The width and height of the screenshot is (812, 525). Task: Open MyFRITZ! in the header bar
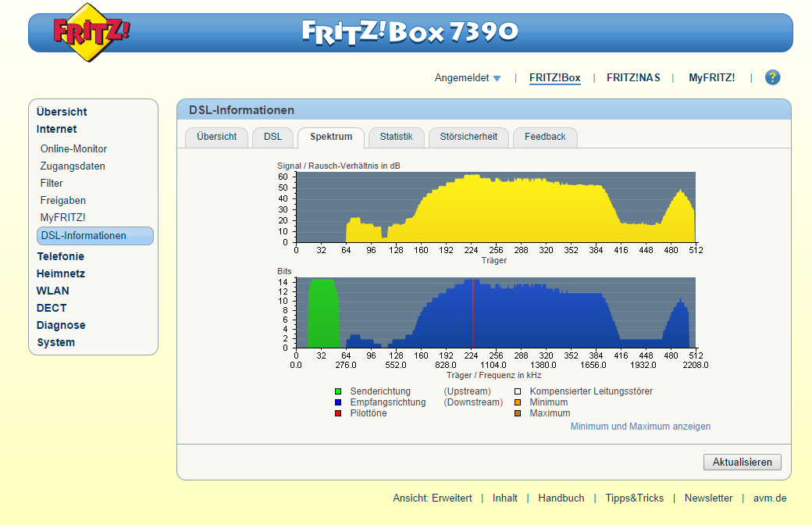click(711, 78)
